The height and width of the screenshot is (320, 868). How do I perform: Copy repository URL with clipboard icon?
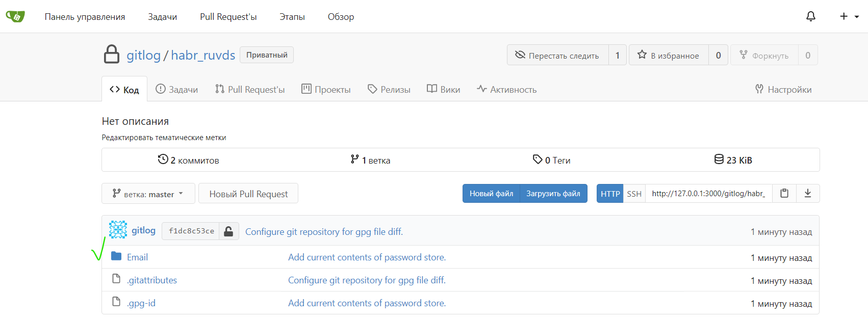pyautogui.click(x=784, y=194)
